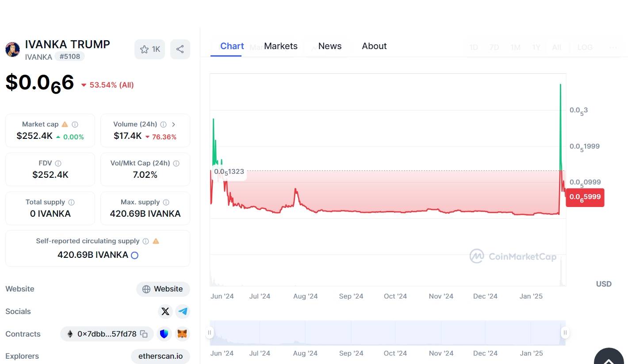Select the 1D chart range

[474, 47]
